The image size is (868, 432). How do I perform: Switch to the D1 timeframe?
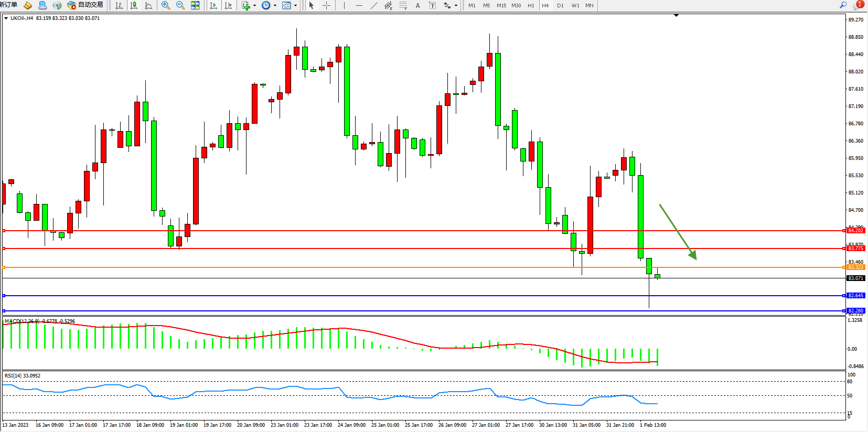point(560,5)
